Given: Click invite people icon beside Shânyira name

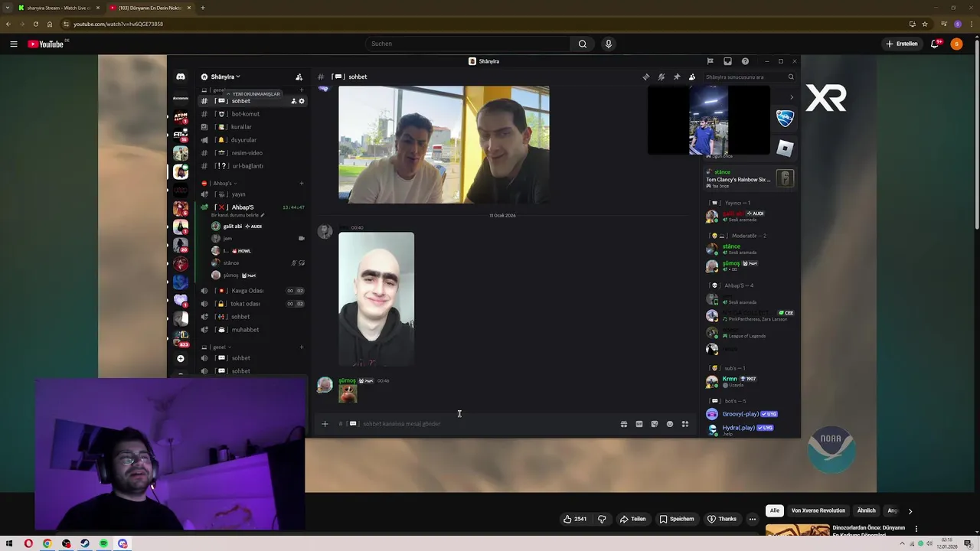Looking at the screenshot, I should coord(299,77).
